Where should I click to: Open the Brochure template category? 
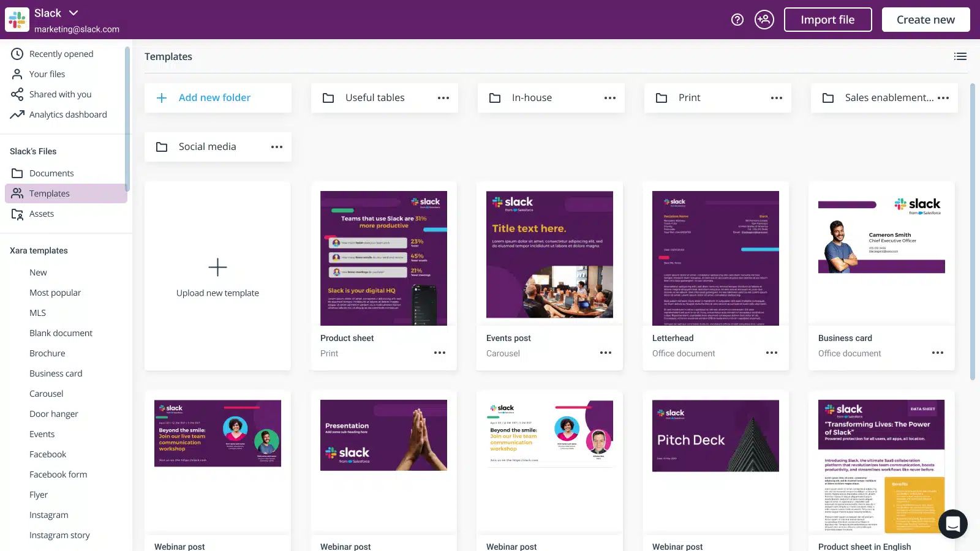47,353
